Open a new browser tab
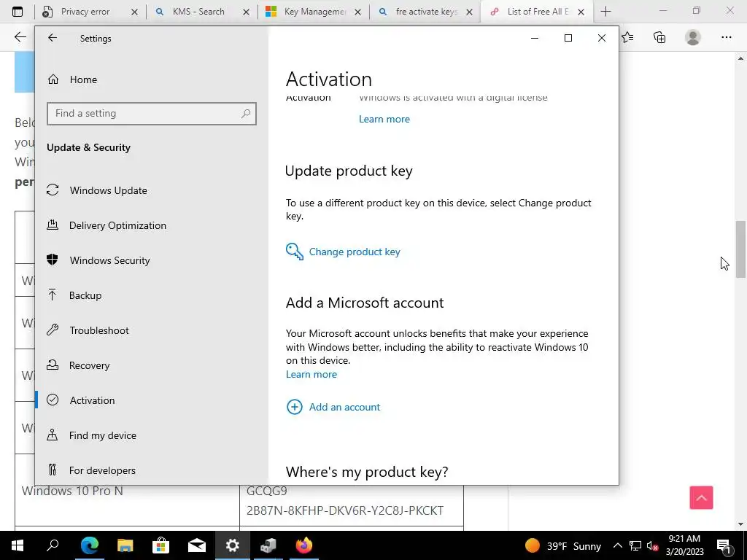This screenshot has height=560, width=747. tap(605, 12)
